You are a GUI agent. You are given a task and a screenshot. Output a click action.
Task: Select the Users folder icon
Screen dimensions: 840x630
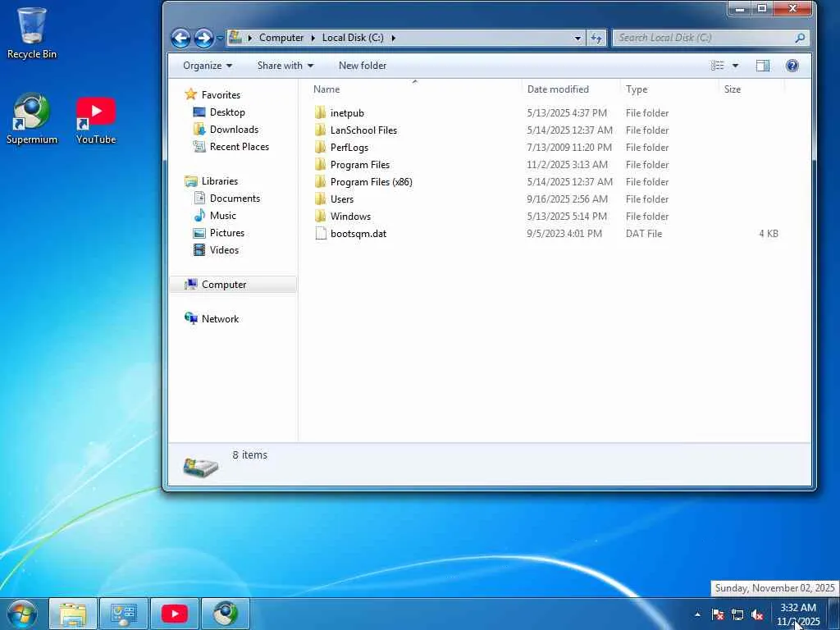[321, 199]
